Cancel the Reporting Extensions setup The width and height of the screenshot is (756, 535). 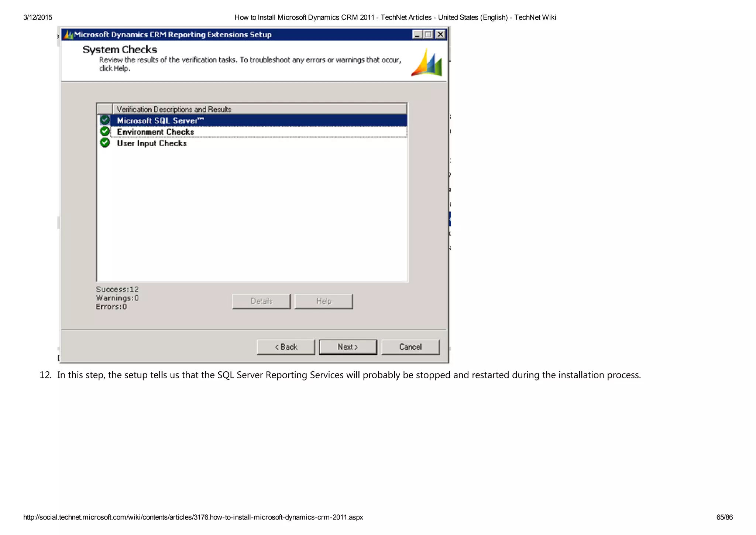tap(410, 347)
